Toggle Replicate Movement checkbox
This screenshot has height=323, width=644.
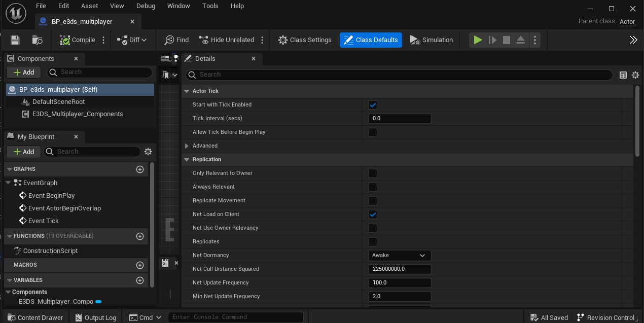coord(373,201)
